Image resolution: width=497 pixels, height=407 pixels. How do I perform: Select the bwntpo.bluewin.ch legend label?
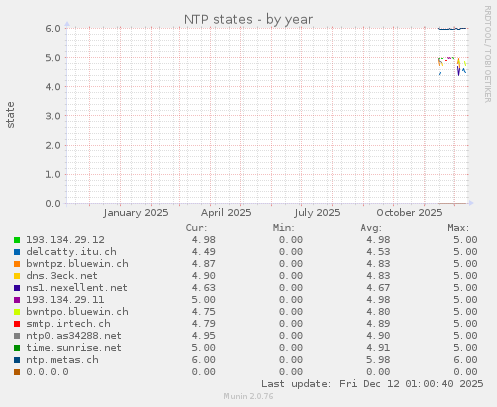77,312
